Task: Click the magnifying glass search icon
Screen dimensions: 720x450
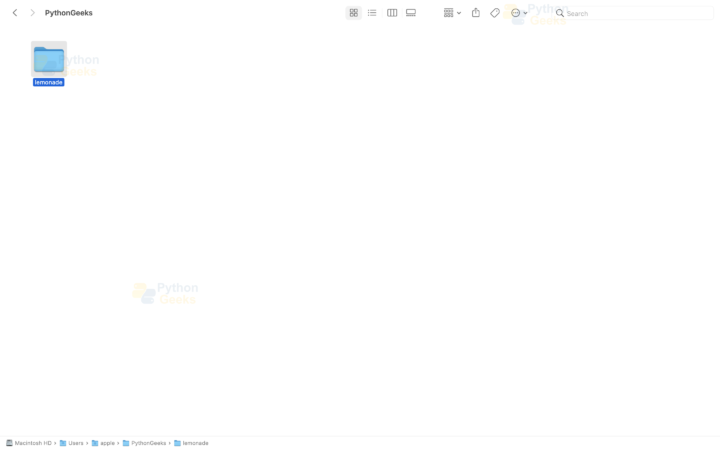Action: [x=560, y=13]
